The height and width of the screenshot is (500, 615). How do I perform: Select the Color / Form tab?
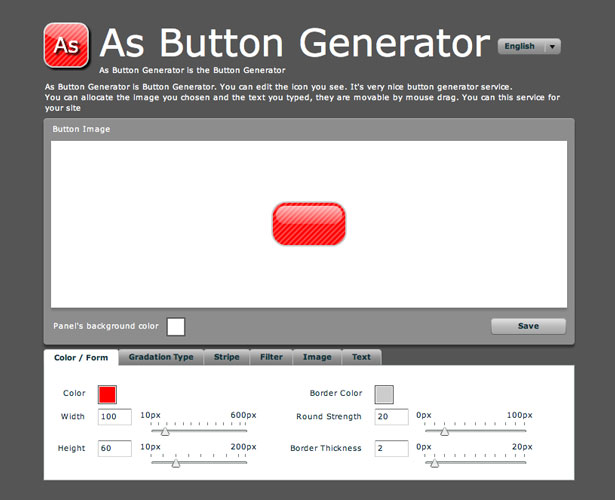pos(81,358)
